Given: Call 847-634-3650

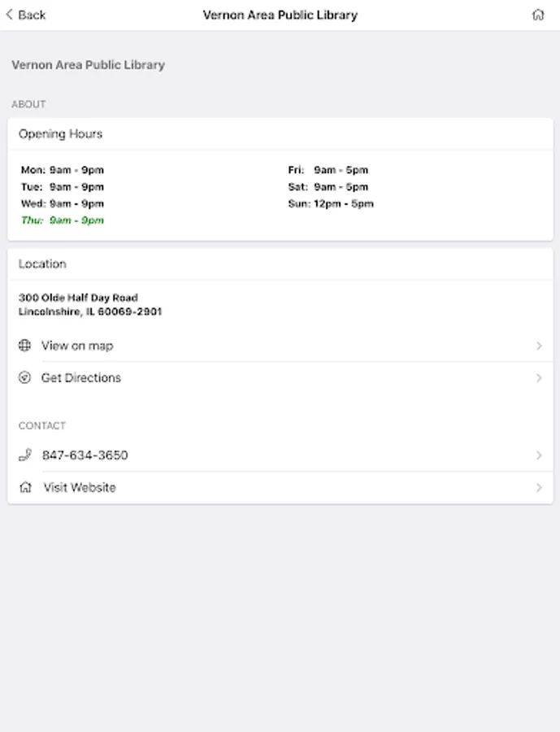Looking at the screenshot, I should tap(85, 455).
